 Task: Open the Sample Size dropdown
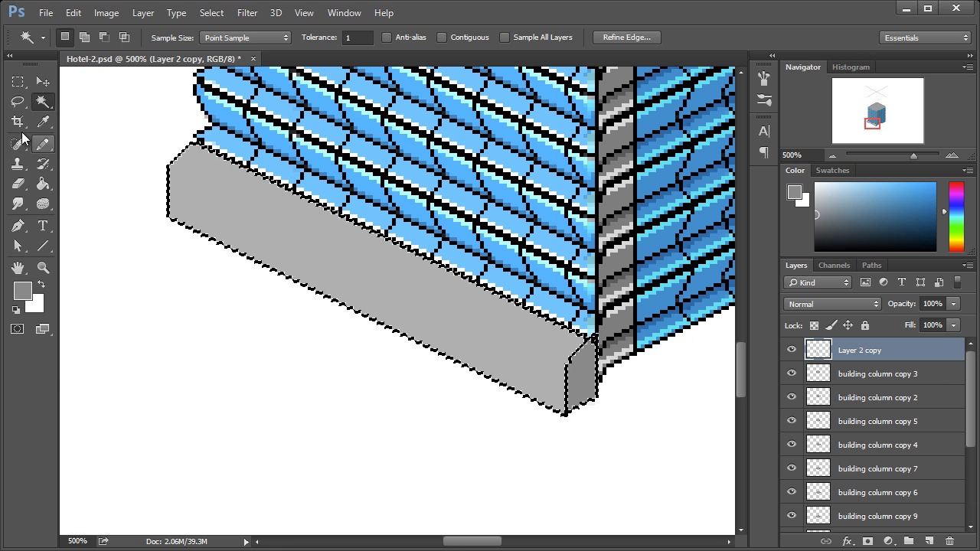pyautogui.click(x=245, y=37)
